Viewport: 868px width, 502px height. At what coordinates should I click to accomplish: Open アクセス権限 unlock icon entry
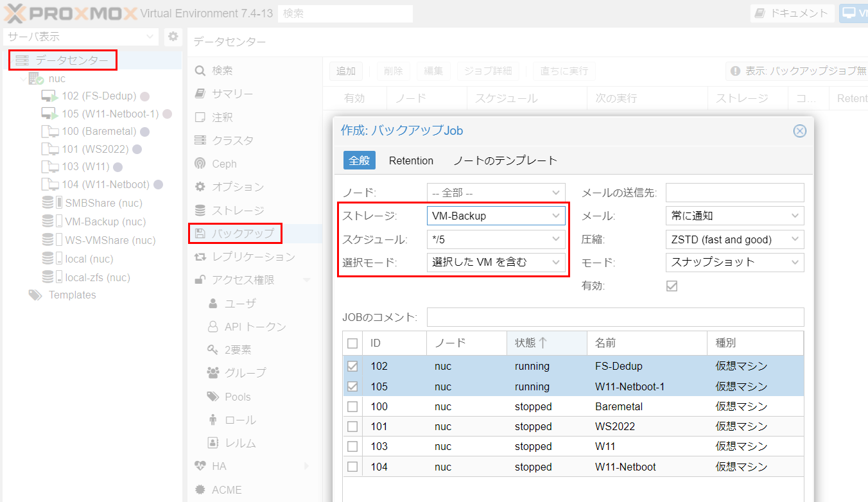pyautogui.click(x=255, y=280)
